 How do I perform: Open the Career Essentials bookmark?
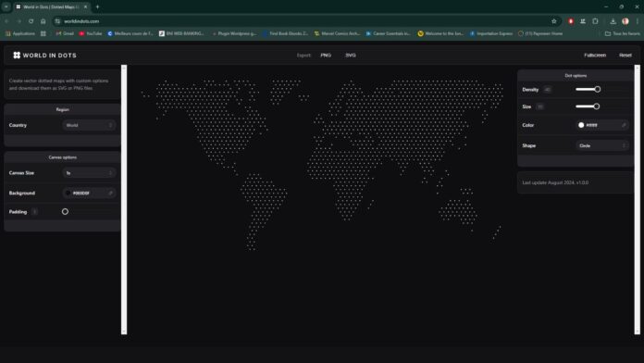pos(389,33)
